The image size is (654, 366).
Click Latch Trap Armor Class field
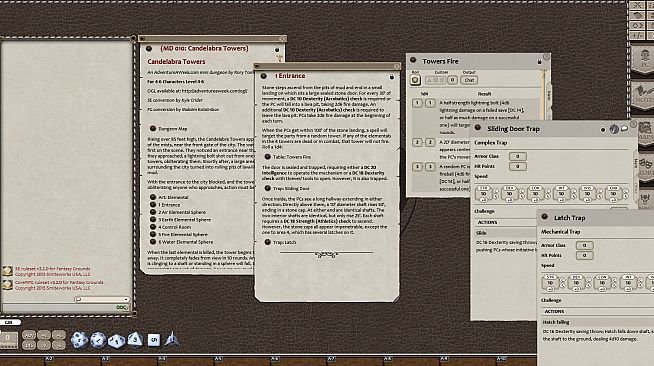coord(584,245)
